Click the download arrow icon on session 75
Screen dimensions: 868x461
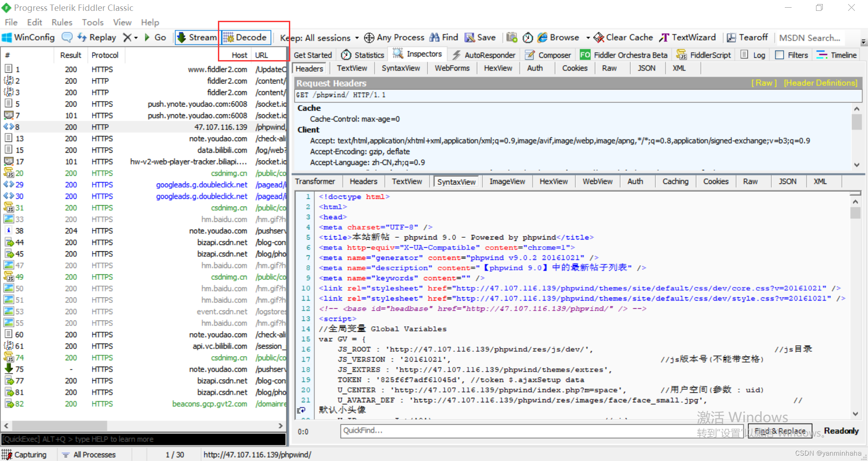coord(8,369)
